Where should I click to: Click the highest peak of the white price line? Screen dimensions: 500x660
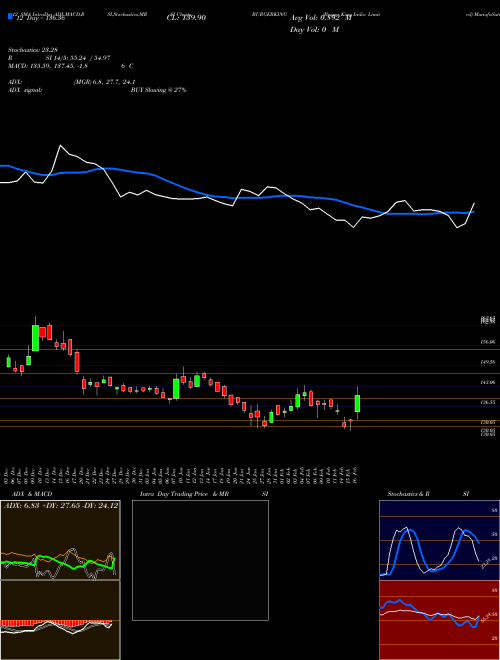coord(61,146)
